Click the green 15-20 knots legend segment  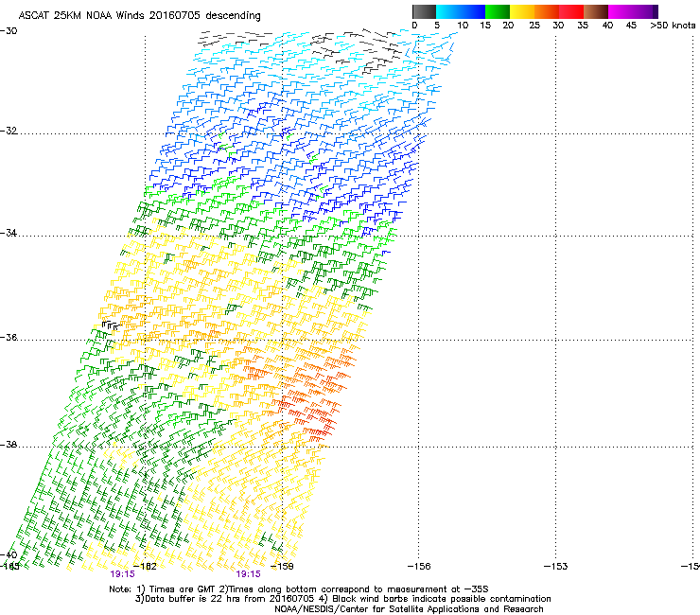pyautogui.click(x=498, y=11)
